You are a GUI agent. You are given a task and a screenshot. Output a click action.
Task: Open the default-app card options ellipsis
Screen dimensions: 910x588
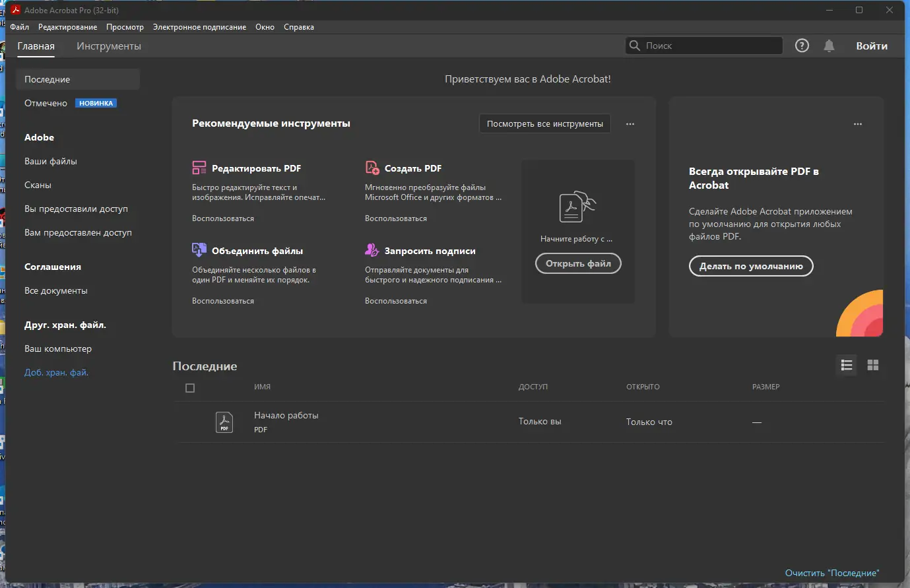pos(858,124)
